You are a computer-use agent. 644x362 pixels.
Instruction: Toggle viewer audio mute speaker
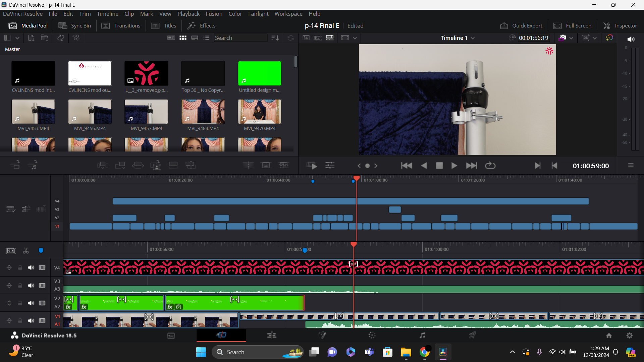[x=631, y=39]
